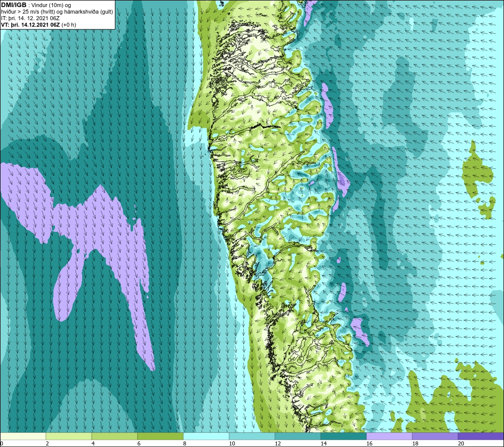Image resolution: width=504 pixels, height=447 pixels.
Task: Click the 'IT: þri. 14. 12. 2021 06Z' line
Action: tap(30, 18)
